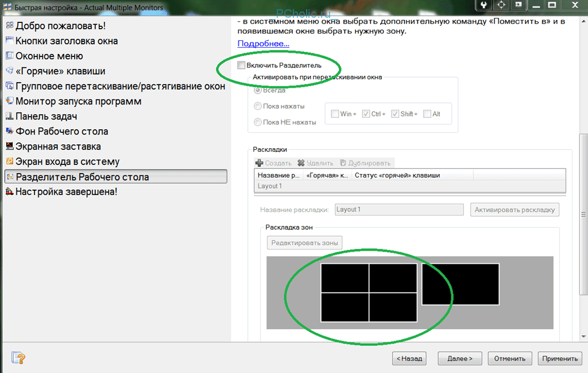Click the Редактировать зоны button
Screen dimensions: 588x373
click(x=304, y=243)
